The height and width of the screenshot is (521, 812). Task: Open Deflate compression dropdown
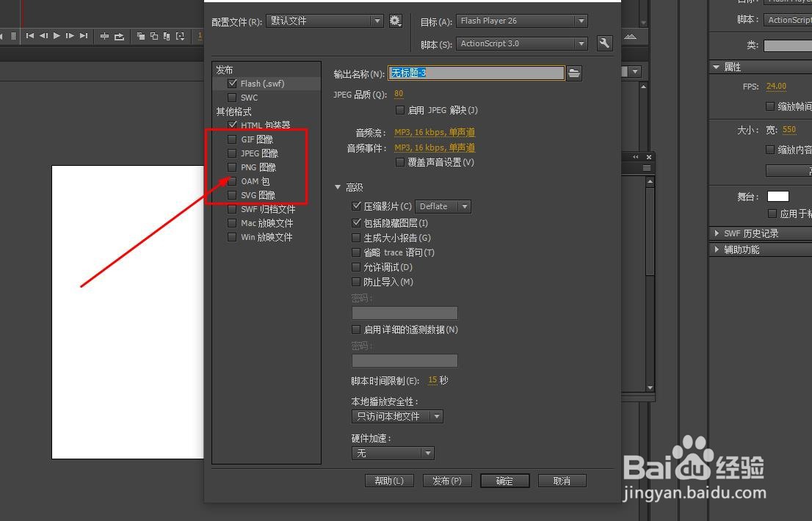pos(443,206)
